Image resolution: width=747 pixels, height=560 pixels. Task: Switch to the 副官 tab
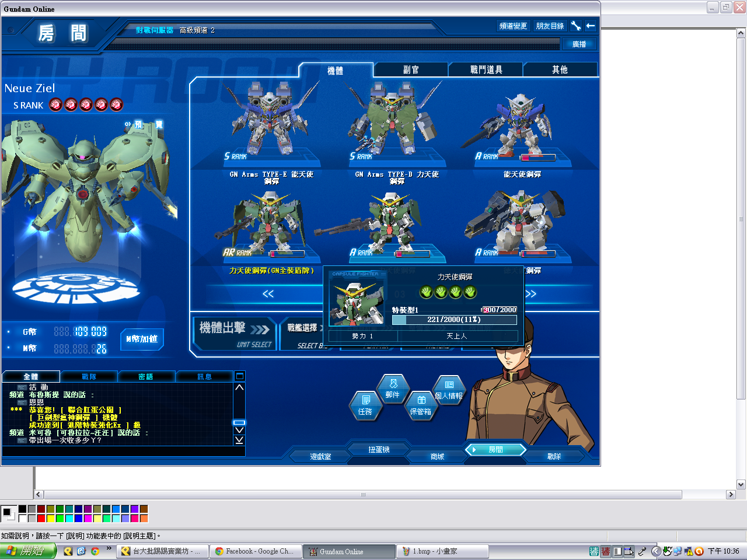tap(411, 69)
